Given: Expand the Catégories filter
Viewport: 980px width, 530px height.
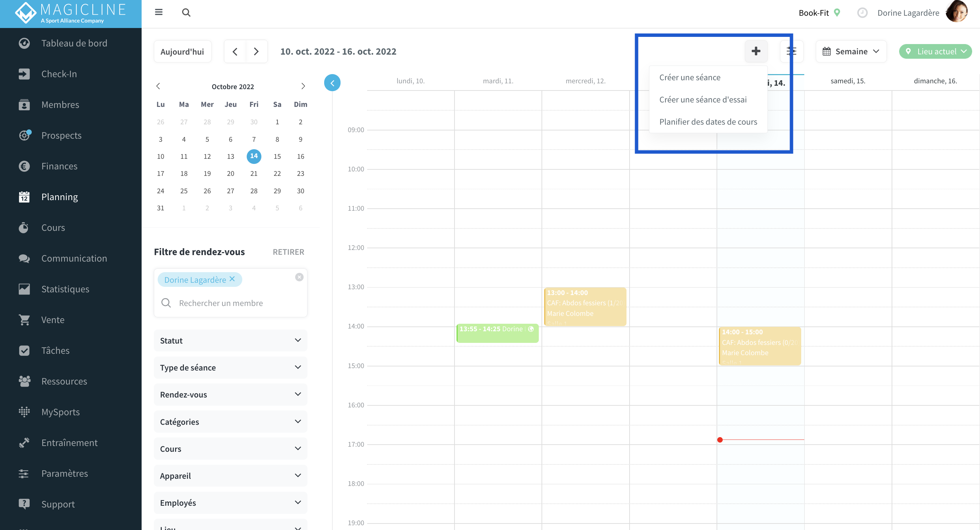Looking at the screenshot, I should point(231,421).
